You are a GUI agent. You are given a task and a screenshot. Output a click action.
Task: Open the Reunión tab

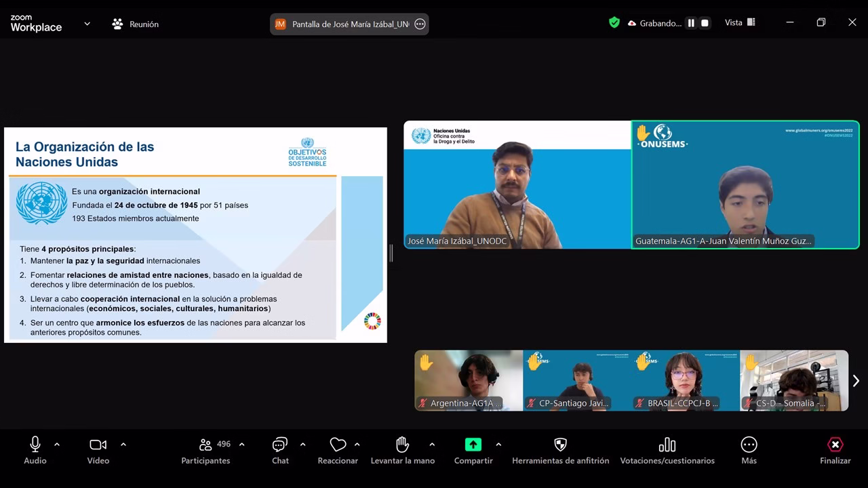(136, 24)
